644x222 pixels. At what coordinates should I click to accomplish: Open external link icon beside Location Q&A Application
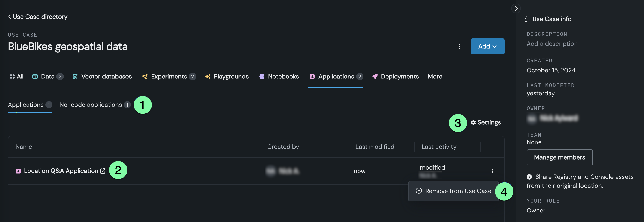click(x=103, y=171)
